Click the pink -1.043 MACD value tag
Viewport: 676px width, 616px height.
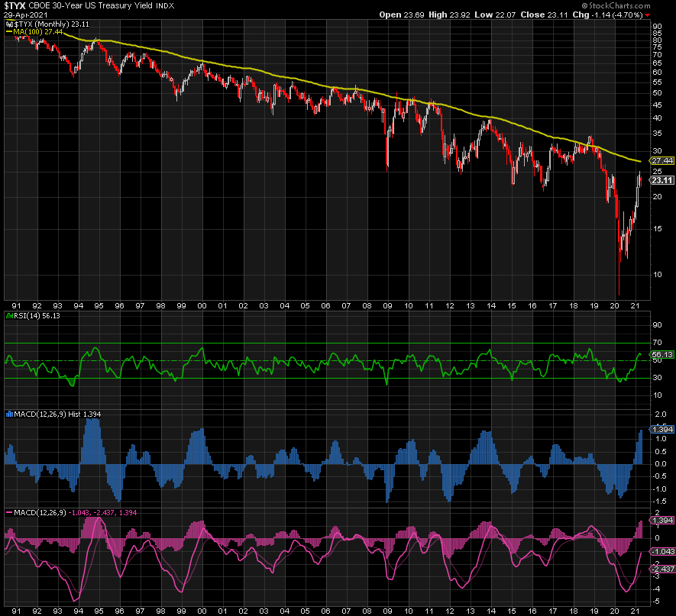pyautogui.click(x=662, y=551)
